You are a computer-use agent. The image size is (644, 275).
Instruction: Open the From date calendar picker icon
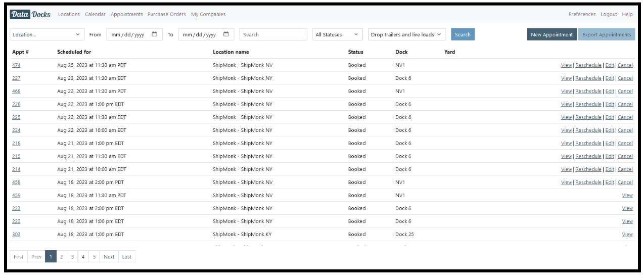click(x=154, y=34)
